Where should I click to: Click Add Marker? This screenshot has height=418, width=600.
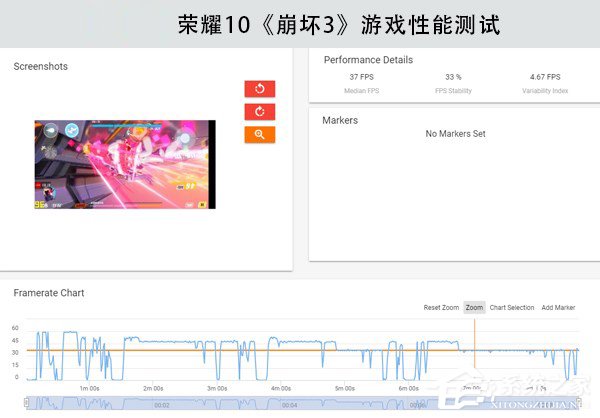558,307
